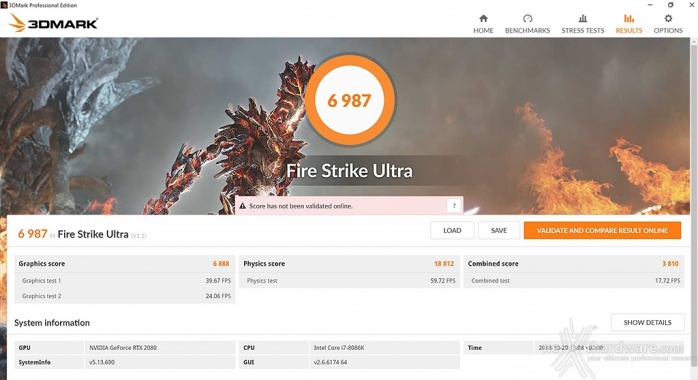
Task: Click the Graphics score header row
Action: click(125, 263)
